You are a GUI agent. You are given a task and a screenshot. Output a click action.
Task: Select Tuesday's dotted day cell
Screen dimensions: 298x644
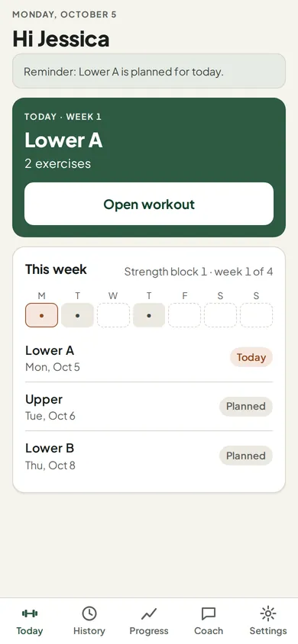[77, 315]
